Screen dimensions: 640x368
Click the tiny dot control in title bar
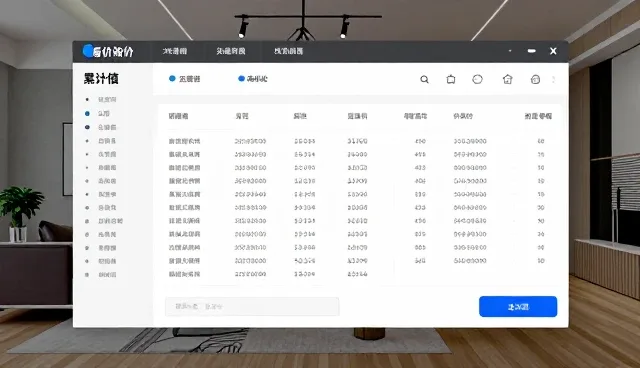point(510,51)
